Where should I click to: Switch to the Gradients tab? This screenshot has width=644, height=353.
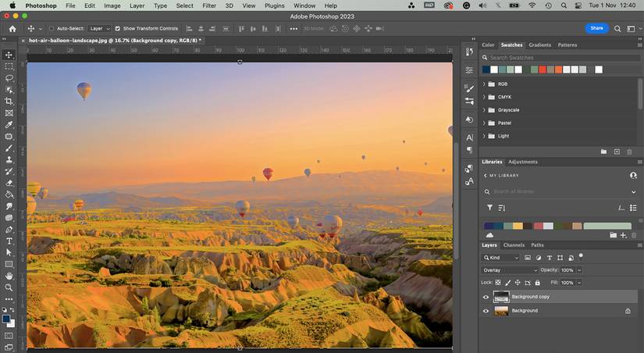point(539,45)
